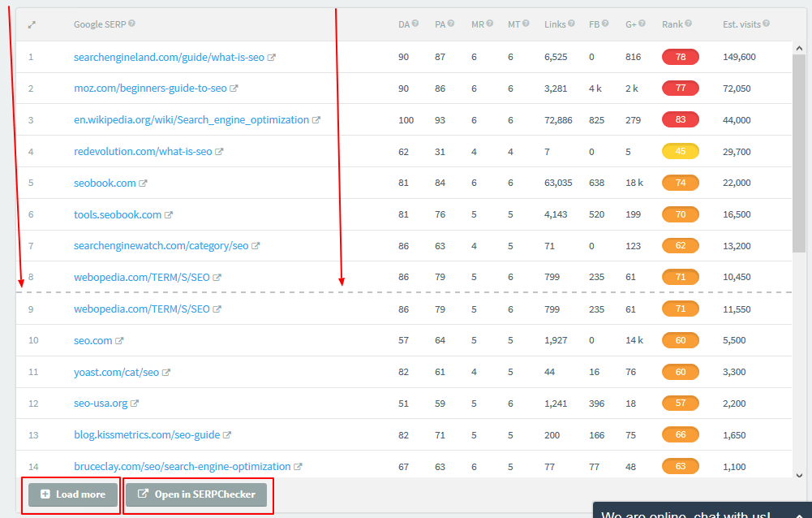Open searchenginewatch.com/category/seo link
This screenshot has width=812, height=518.
pyautogui.click(x=161, y=246)
